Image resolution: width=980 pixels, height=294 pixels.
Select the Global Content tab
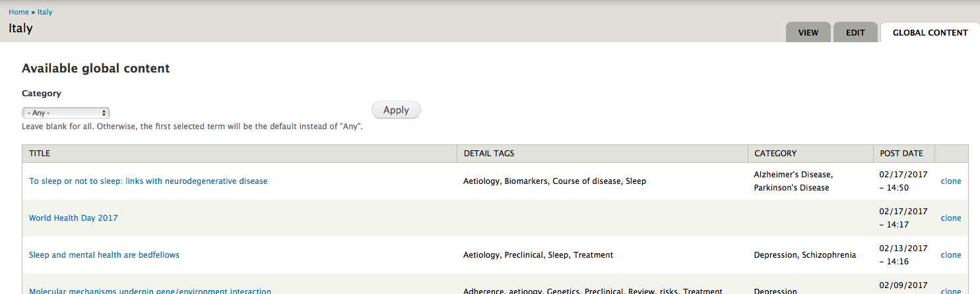tap(930, 32)
